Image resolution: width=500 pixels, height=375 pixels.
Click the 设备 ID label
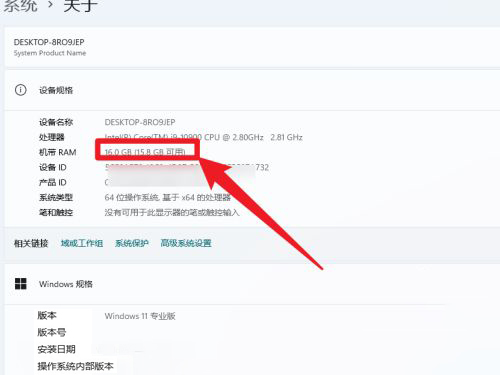pos(53,167)
